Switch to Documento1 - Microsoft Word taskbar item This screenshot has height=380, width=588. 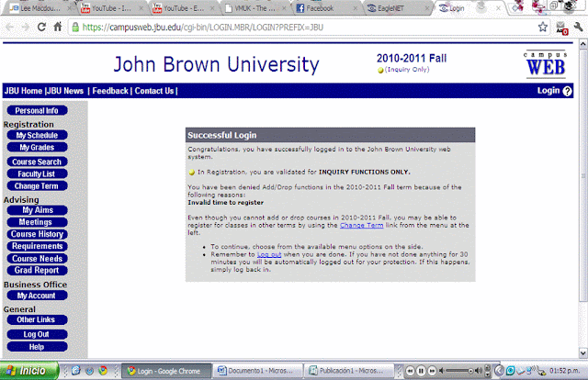(258, 371)
